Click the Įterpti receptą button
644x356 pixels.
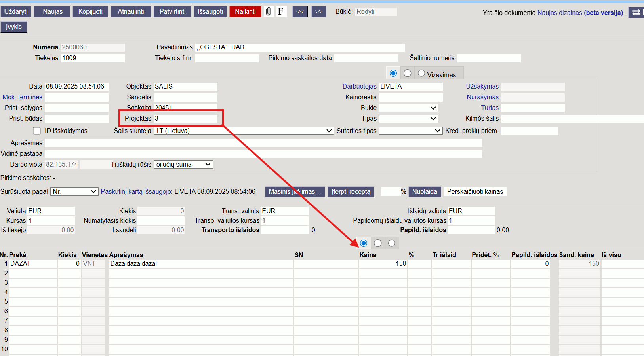(x=351, y=192)
